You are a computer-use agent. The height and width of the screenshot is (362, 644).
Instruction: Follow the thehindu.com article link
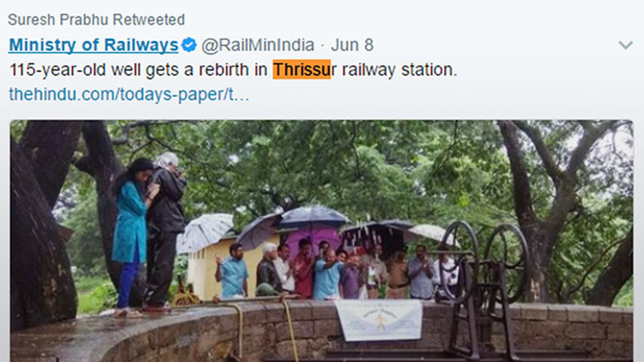click(129, 94)
